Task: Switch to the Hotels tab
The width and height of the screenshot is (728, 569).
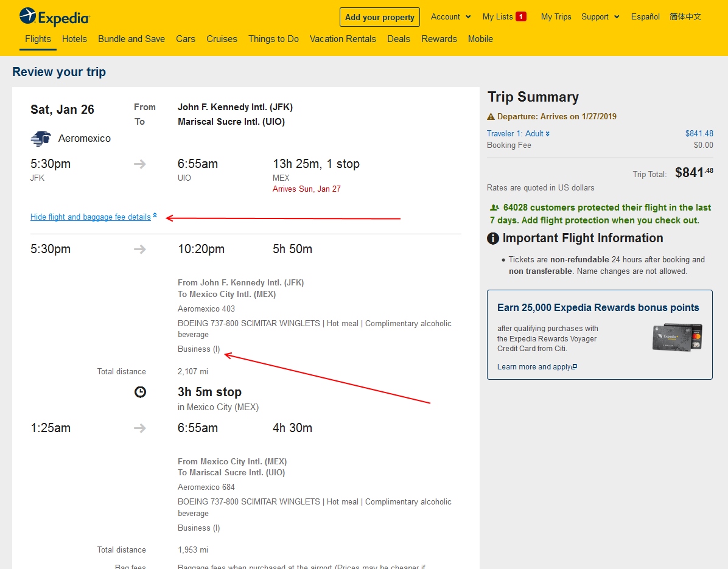Action: (74, 39)
